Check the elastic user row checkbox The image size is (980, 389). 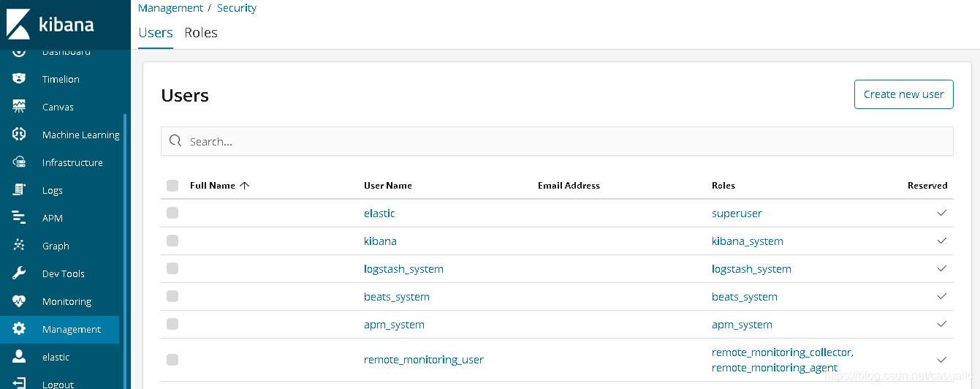(172, 213)
